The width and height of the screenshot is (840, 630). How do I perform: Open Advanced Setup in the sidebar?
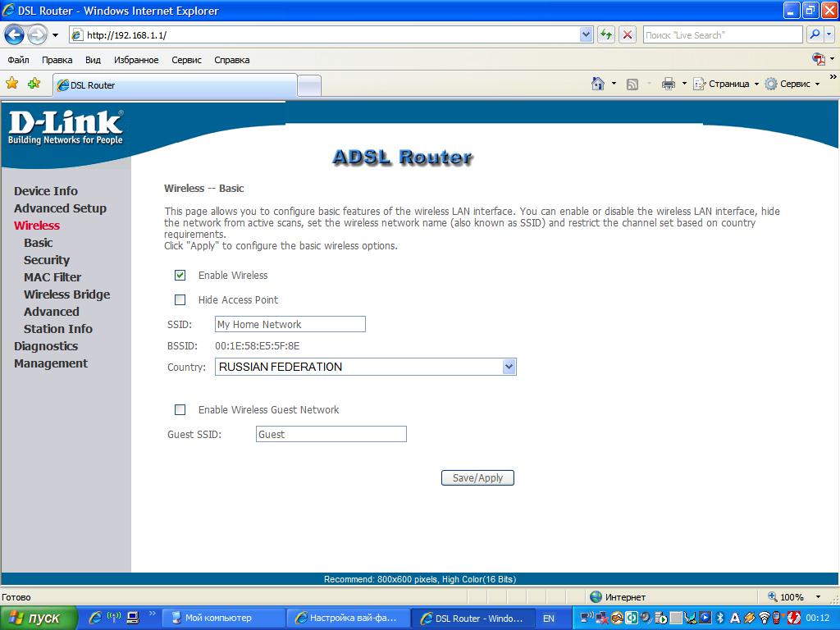(60, 208)
